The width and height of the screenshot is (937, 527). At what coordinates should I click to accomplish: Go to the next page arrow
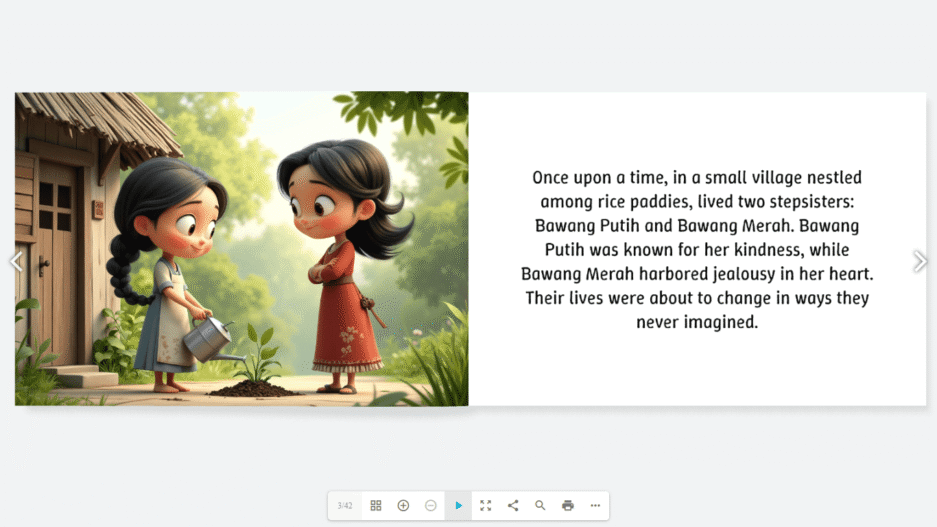pyautogui.click(x=920, y=261)
